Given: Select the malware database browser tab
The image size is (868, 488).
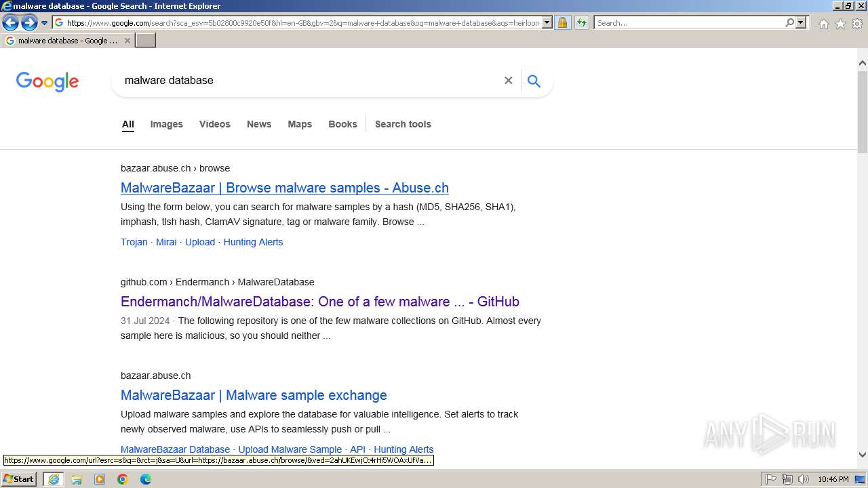Looking at the screenshot, I should pos(68,41).
